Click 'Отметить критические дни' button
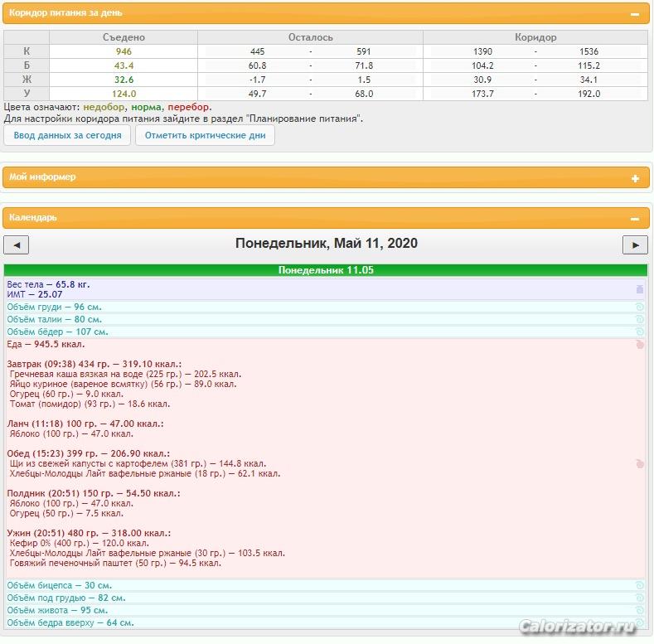Image resolution: width=654 pixels, height=644 pixels. click(x=206, y=135)
